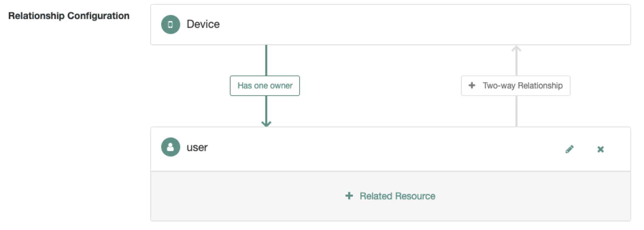The image size is (644, 230).
Task: Click the plus icon beside Two-way Relationship
Action: (x=472, y=85)
